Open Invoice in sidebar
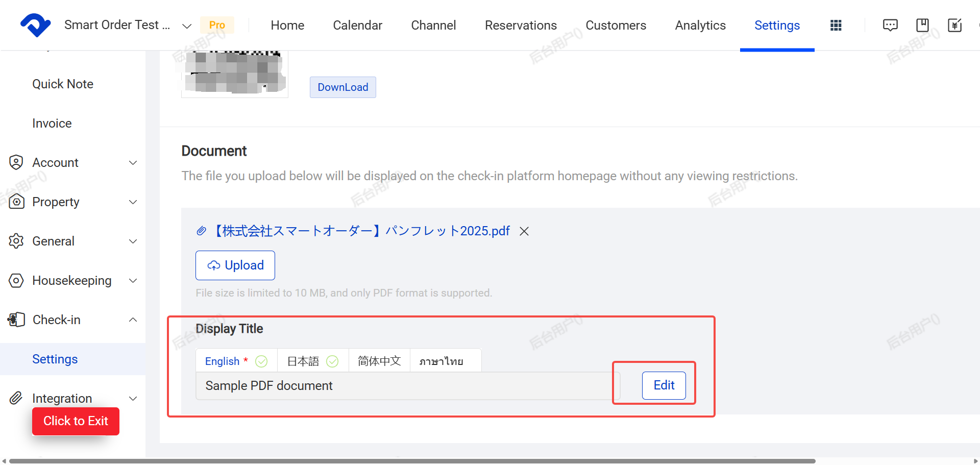 pos(52,123)
